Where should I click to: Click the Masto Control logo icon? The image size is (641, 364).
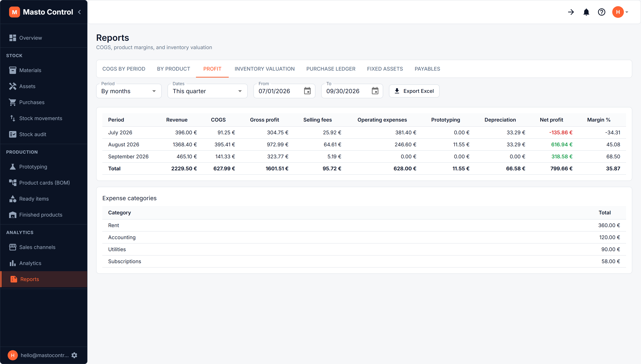[15, 12]
